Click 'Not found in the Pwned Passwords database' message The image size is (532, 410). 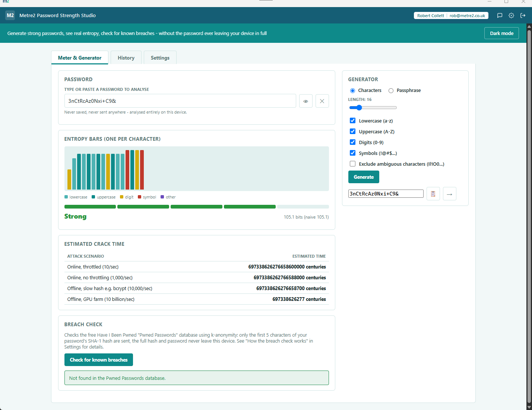(197, 378)
